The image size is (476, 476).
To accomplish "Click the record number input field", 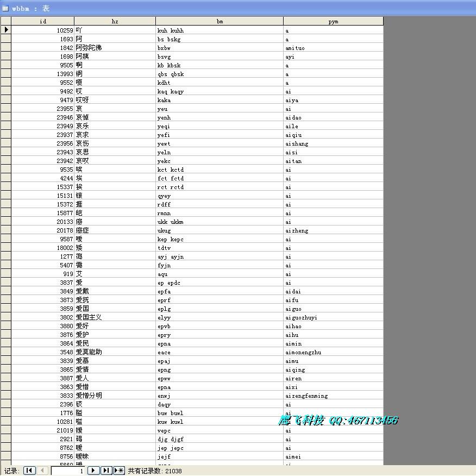I will (x=68, y=471).
